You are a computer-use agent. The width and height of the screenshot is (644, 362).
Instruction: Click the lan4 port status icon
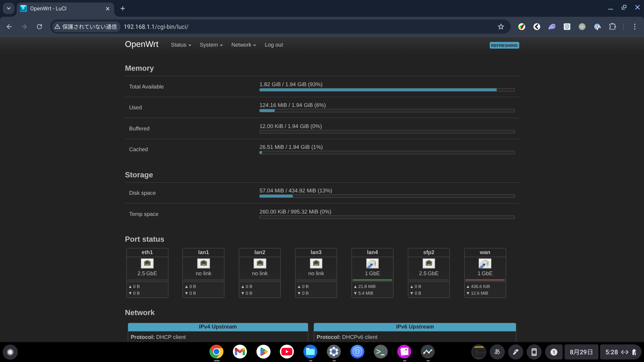[x=372, y=263]
